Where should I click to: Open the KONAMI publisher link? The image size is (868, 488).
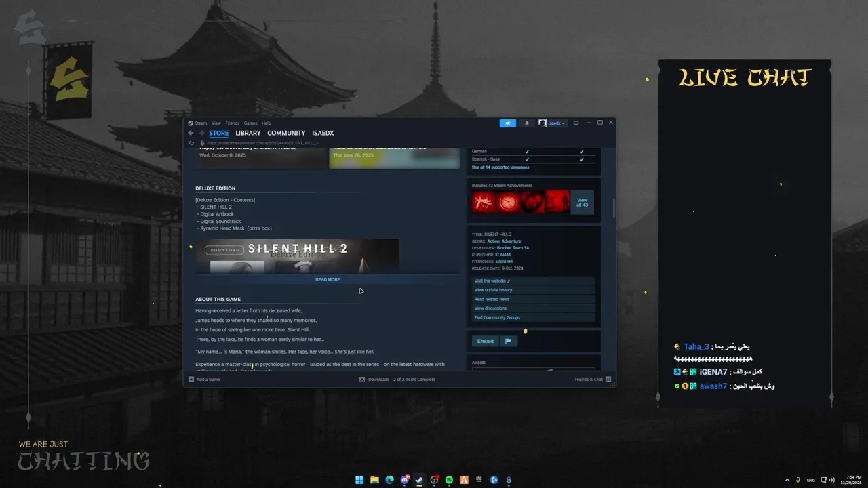[x=503, y=255]
